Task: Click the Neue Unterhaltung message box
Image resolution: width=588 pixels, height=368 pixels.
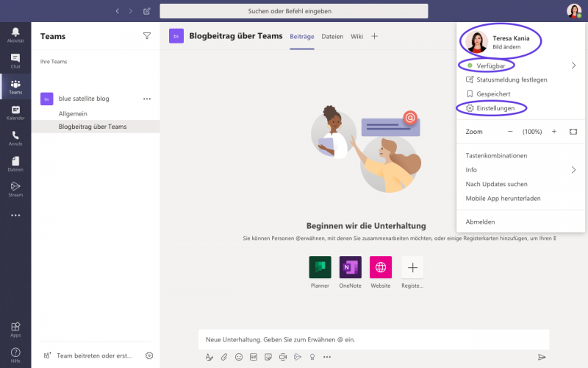Action: (373, 339)
